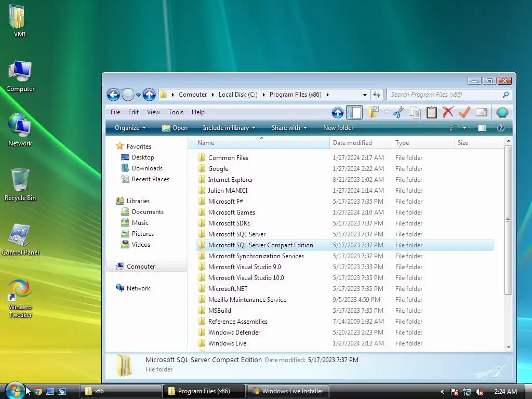Click the Show desktop quick launch icon
This screenshot has width=532, height=399.
coord(50,392)
